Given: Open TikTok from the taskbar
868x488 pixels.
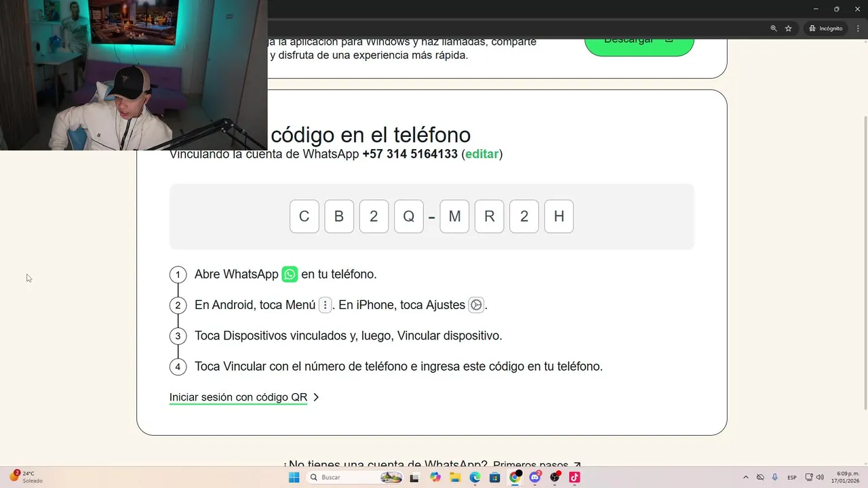Looking at the screenshot, I should click(574, 477).
